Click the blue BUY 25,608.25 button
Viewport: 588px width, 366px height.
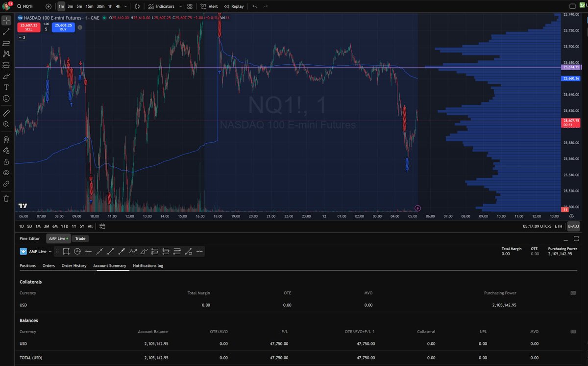coord(63,27)
